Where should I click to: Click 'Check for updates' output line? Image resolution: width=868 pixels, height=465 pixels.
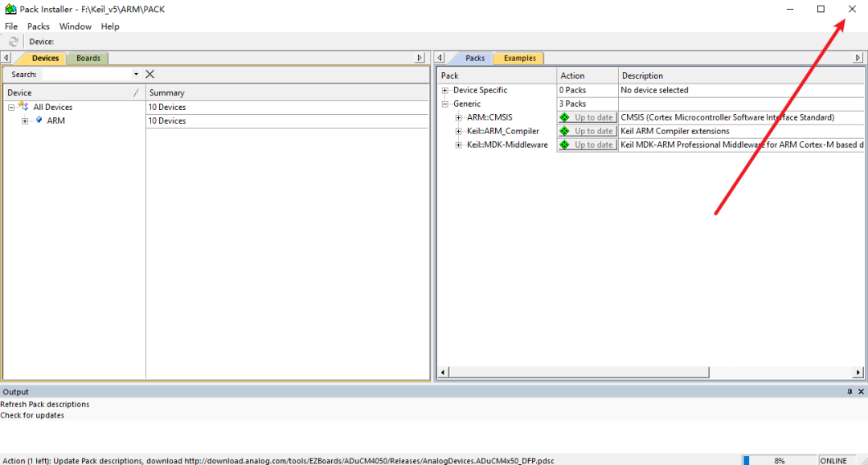coord(32,415)
